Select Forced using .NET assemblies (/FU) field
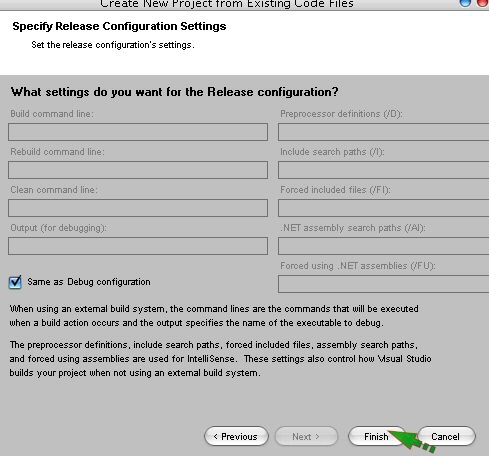Image resolution: width=489 pixels, height=456 pixels. point(384,284)
